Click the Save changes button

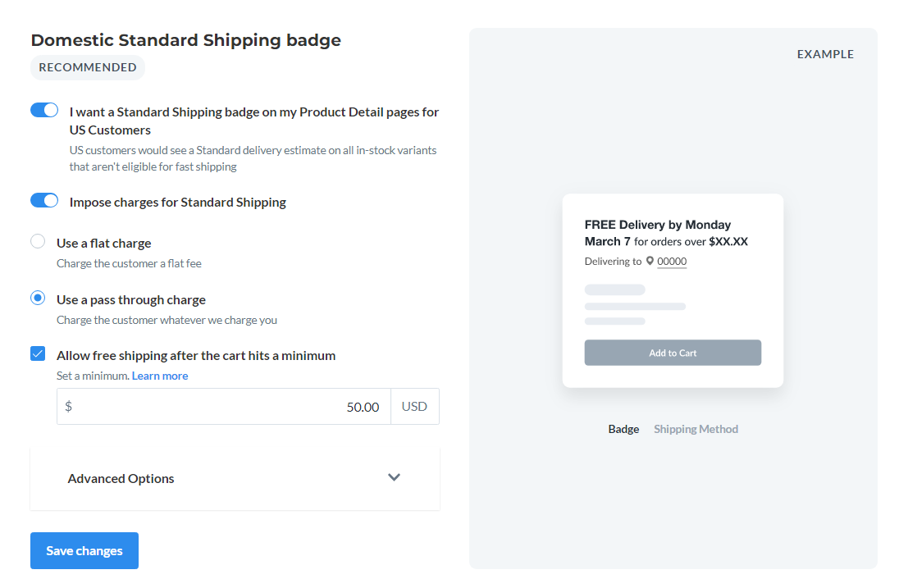[84, 551]
